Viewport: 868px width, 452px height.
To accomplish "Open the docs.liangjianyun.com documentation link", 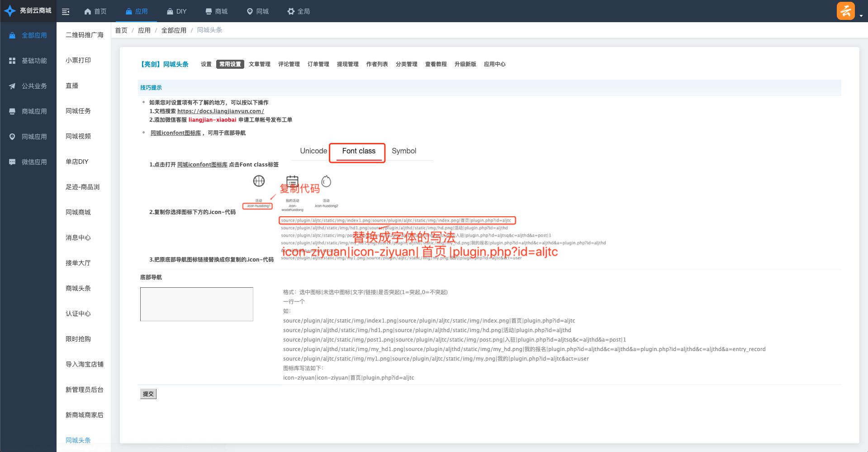I will click(220, 111).
